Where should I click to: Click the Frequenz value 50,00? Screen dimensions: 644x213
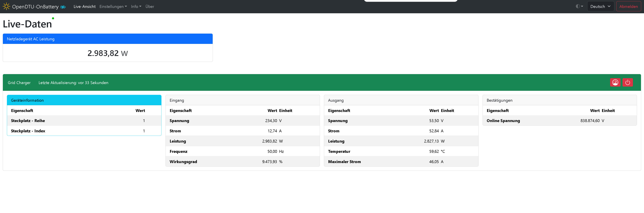click(x=272, y=151)
